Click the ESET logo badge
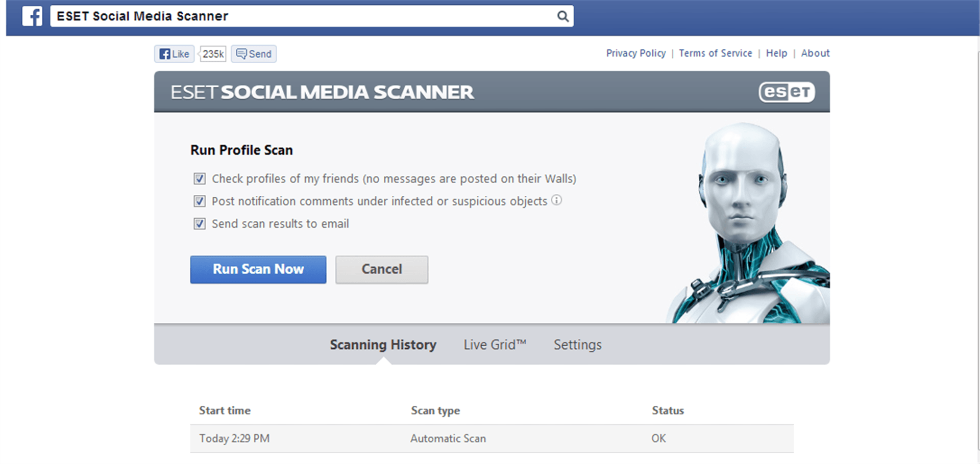Screen dimensions: 980x464 click(x=787, y=92)
